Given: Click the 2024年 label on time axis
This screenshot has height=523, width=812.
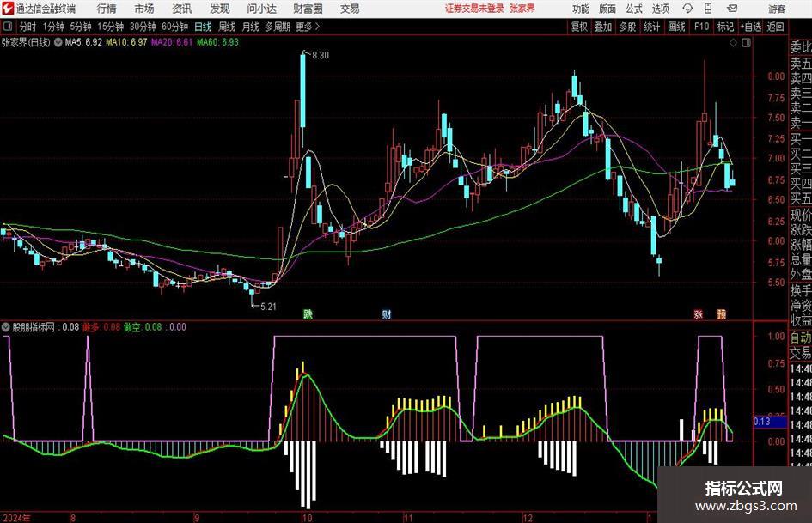Looking at the screenshot, I should pyautogui.click(x=16, y=518).
